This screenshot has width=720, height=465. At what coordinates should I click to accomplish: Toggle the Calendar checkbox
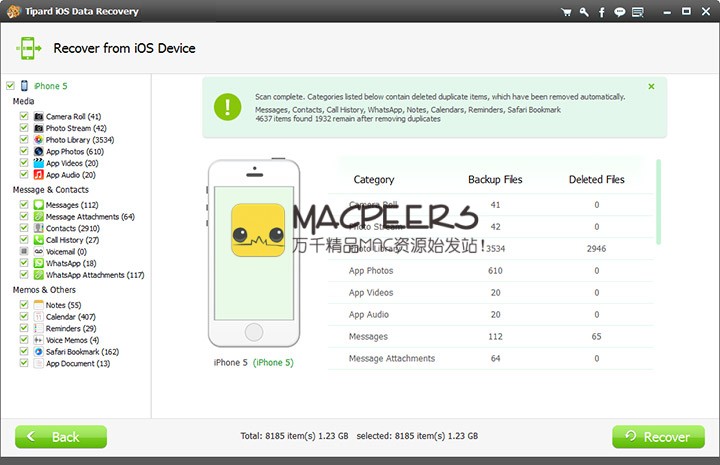coord(24,316)
